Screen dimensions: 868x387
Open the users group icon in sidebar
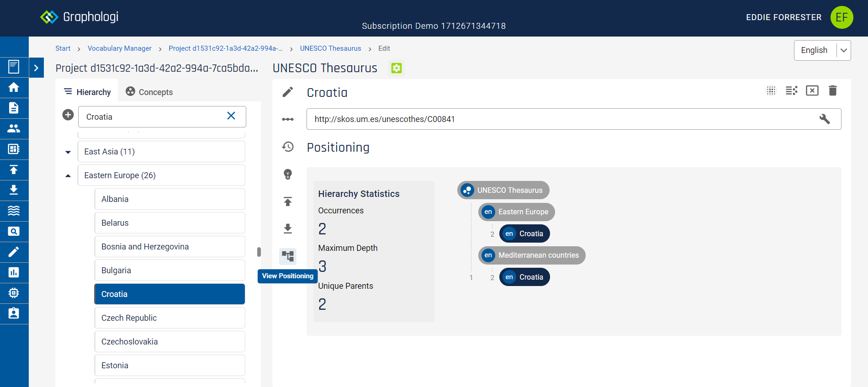click(14, 128)
